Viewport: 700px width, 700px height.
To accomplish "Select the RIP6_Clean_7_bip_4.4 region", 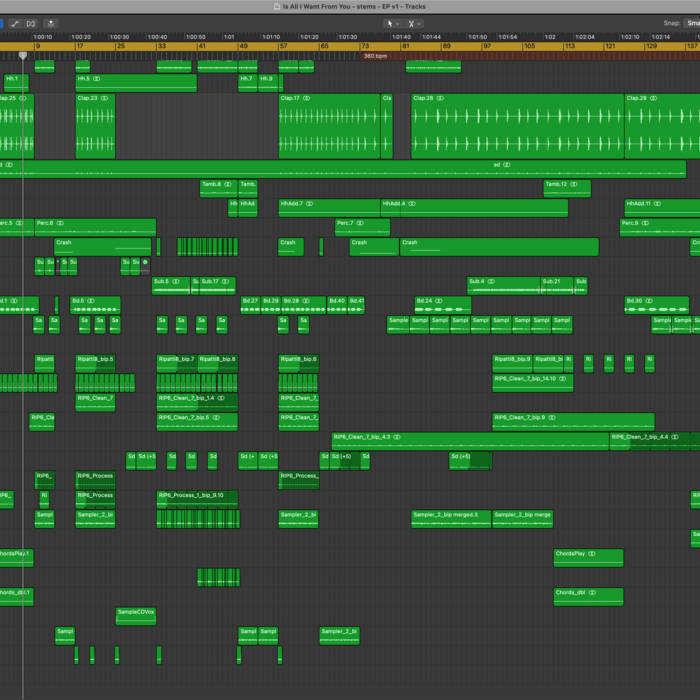I will 655,442.
